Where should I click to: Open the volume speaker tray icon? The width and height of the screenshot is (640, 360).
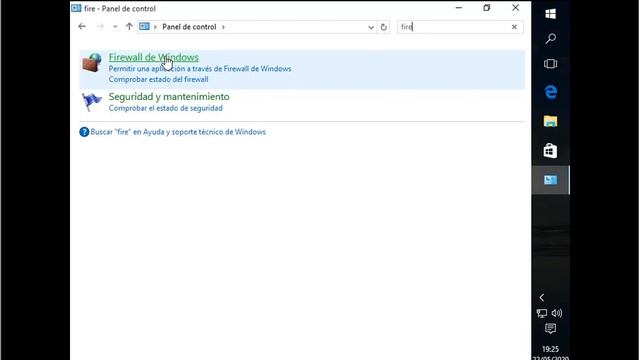point(557,313)
